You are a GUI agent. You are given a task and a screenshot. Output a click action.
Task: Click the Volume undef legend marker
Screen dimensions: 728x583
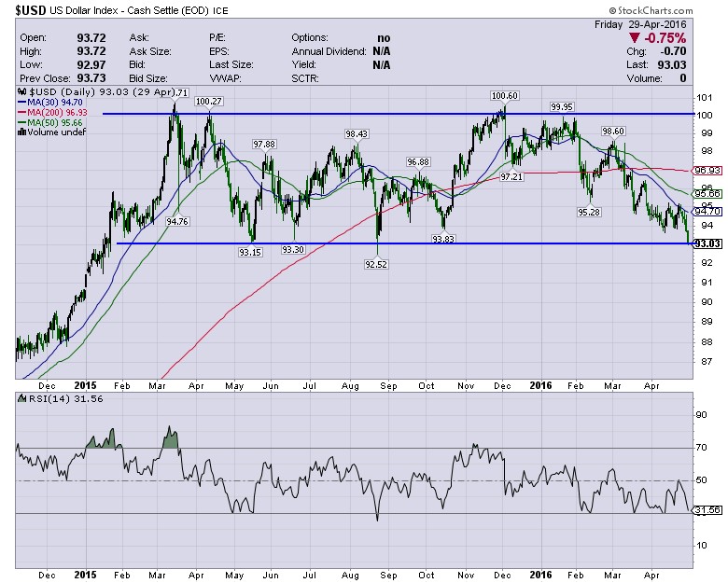[21, 132]
